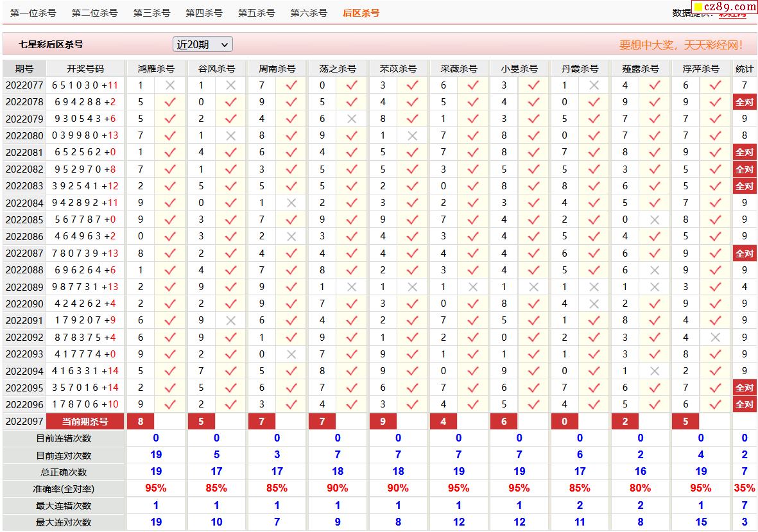Viewport: 758px width, 532px height.
Task: Click the 芣苡杀号 column header
Action: [398, 69]
